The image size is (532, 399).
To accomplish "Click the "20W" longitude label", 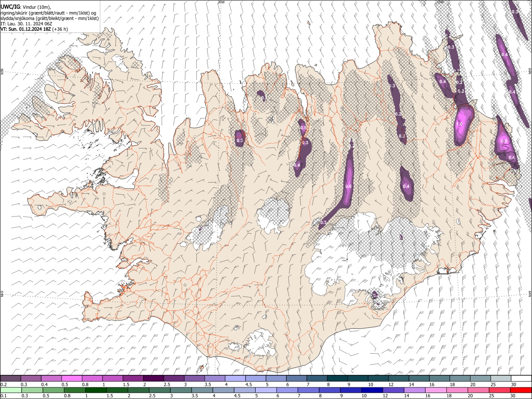I will click(x=221, y=2).
